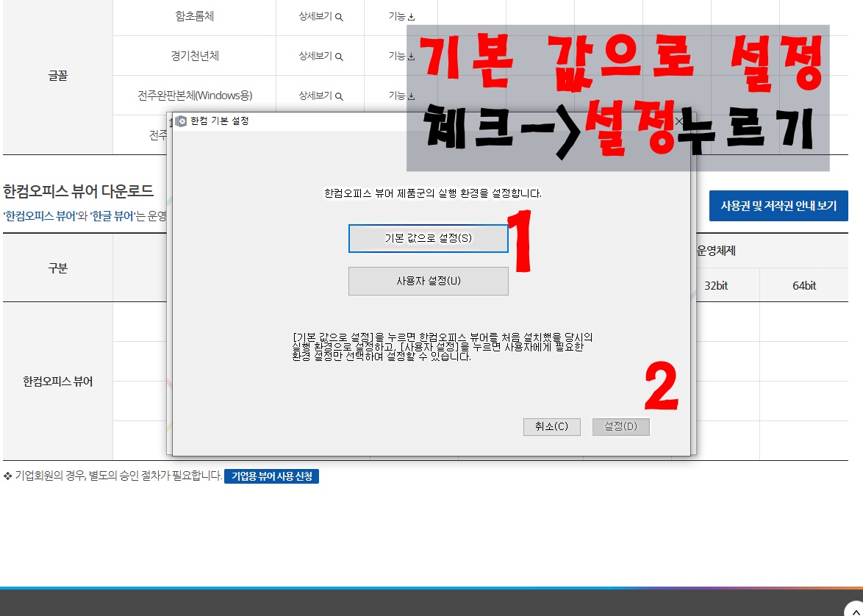Open 상세보기 for 전주완판본체(Windows용)
Viewport: 863px width, 616px height.
coord(321,96)
